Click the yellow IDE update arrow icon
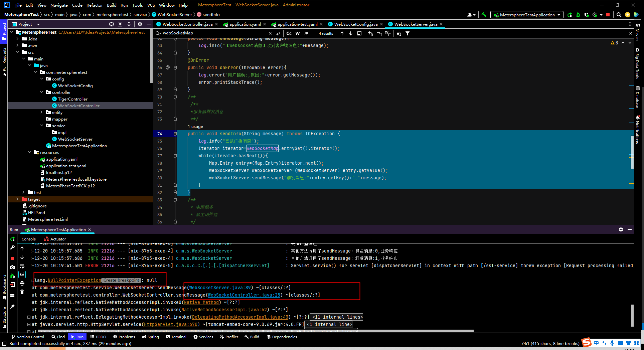The height and width of the screenshot is (350, 644). 628,15
